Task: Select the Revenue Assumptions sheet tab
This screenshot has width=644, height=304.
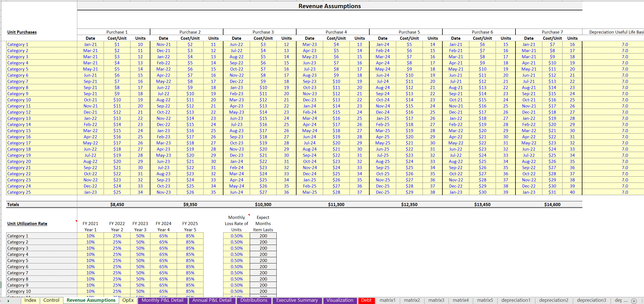Action: point(91,300)
